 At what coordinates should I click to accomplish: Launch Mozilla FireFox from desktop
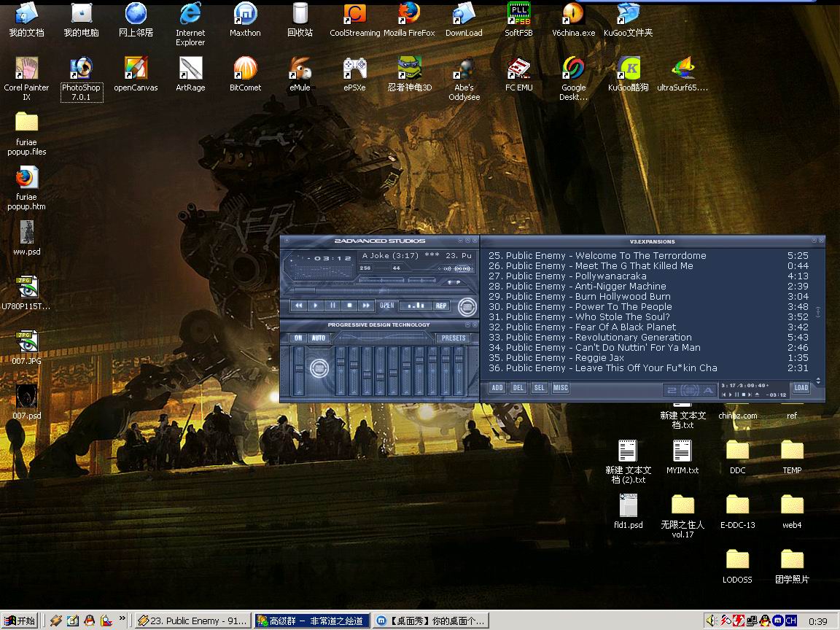tap(409, 19)
